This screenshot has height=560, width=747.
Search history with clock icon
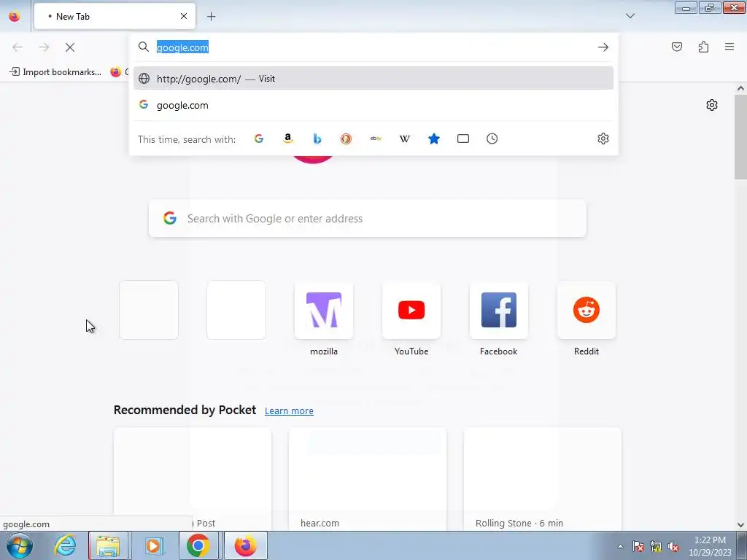pyautogui.click(x=492, y=139)
